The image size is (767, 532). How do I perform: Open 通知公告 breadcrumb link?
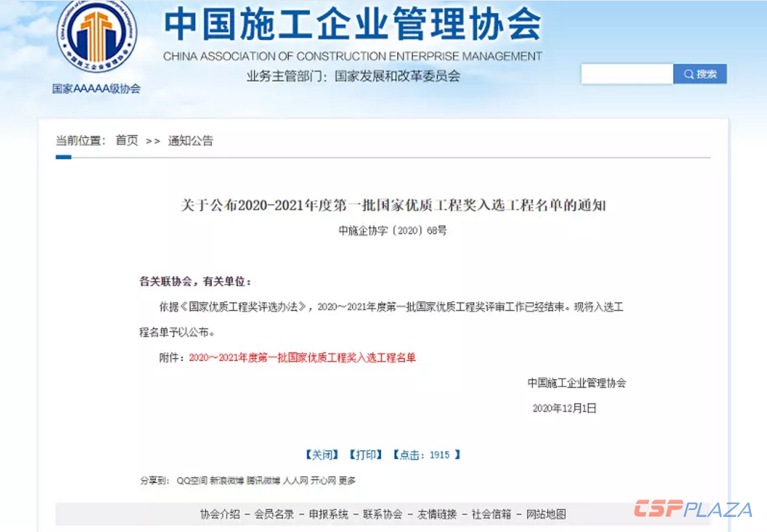coord(190,141)
